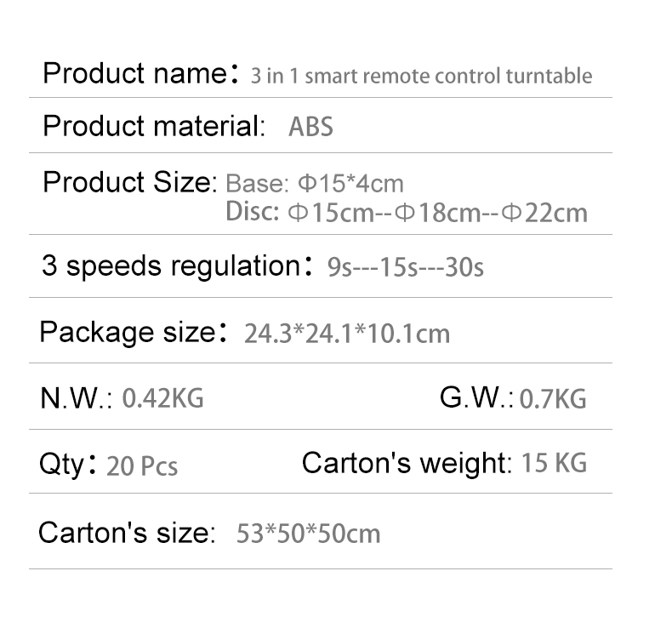Screen dimensions: 672x634
Task: Click the "Product material" label
Action: (154, 126)
